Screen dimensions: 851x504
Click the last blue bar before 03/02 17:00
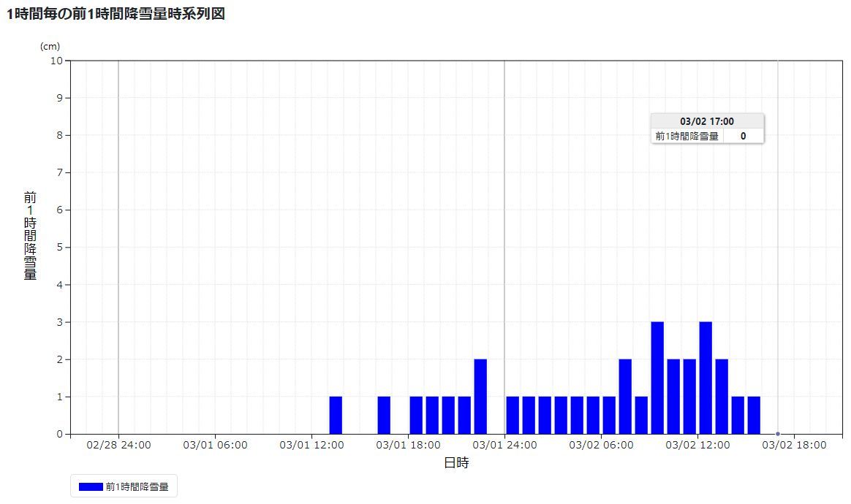(x=754, y=416)
